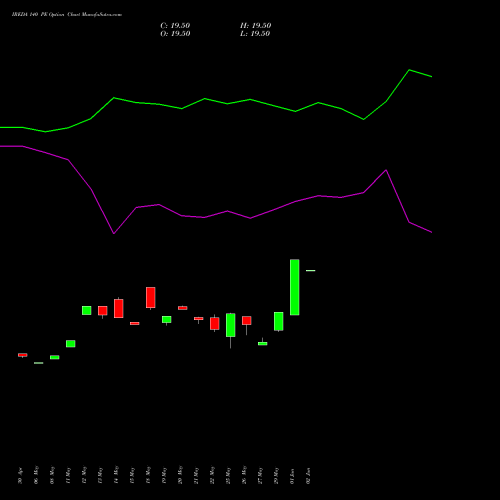500x500 pixels.
Task: Click the green candle above 29 May
Action: click(x=279, y=321)
